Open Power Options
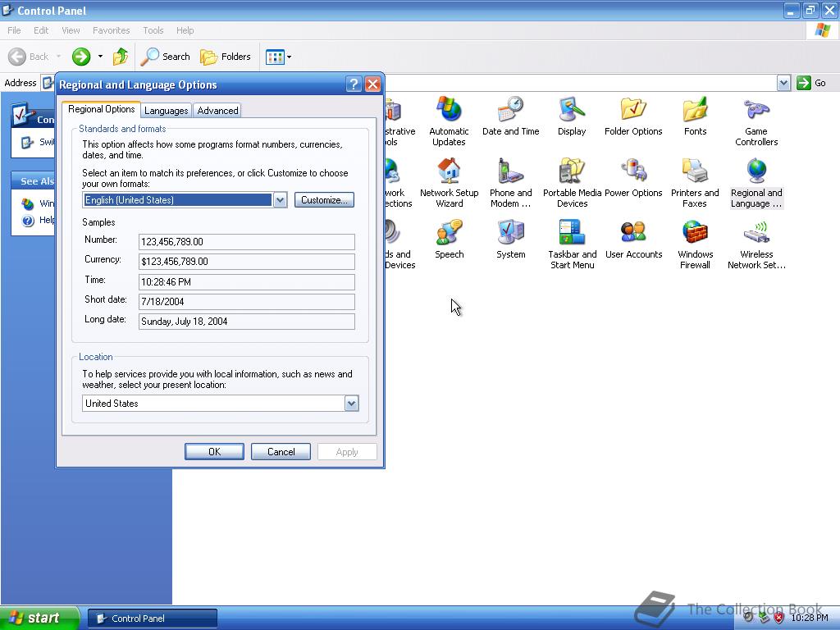 click(633, 178)
